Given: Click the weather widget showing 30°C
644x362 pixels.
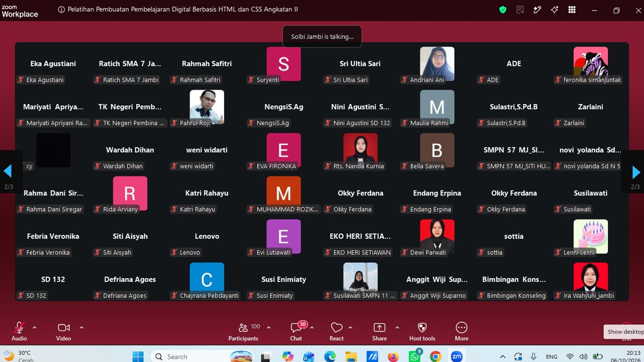Looking at the screenshot, I should coord(19,356).
